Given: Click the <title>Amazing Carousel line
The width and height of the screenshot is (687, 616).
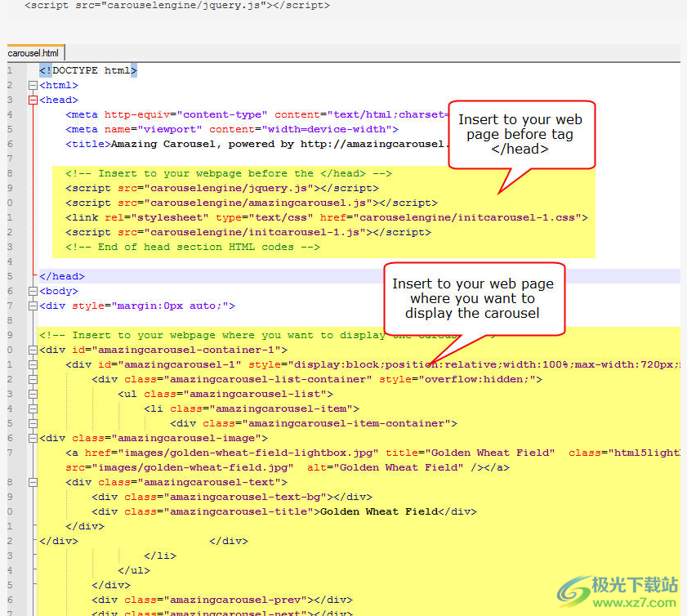Looking at the screenshot, I should point(257,144).
